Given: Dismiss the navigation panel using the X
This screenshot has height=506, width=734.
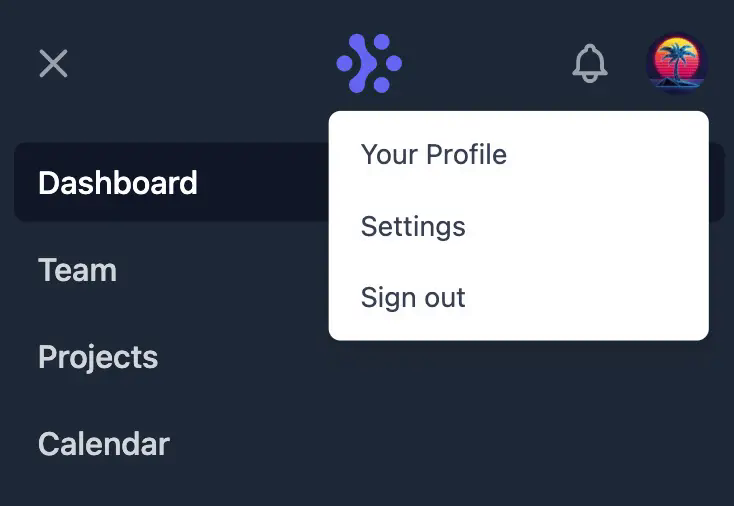Looking at the screenshot, I should (x=53, y=64).
